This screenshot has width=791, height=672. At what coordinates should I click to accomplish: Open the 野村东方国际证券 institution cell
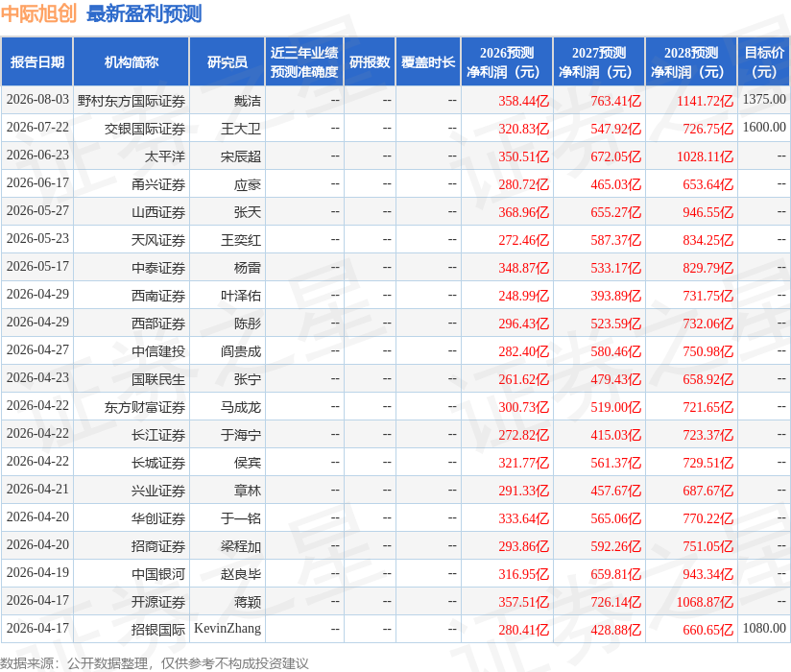(x=132, y=102)
